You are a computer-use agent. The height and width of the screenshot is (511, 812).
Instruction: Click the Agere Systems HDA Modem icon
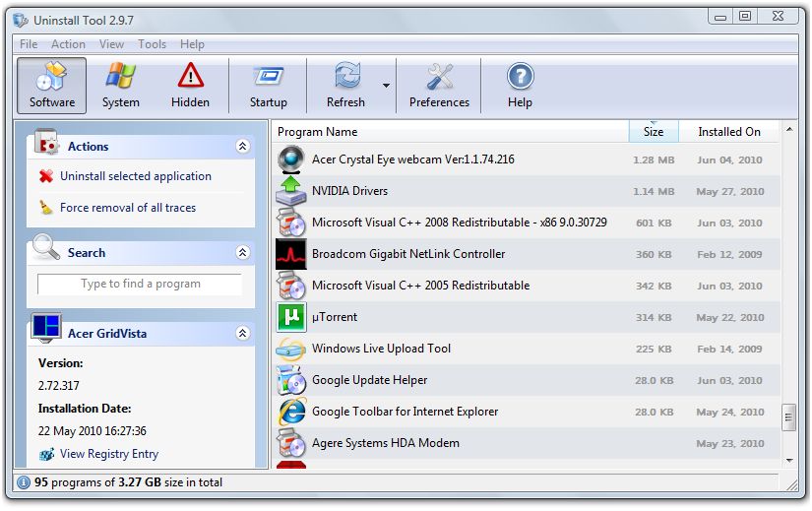coord(291,443)
